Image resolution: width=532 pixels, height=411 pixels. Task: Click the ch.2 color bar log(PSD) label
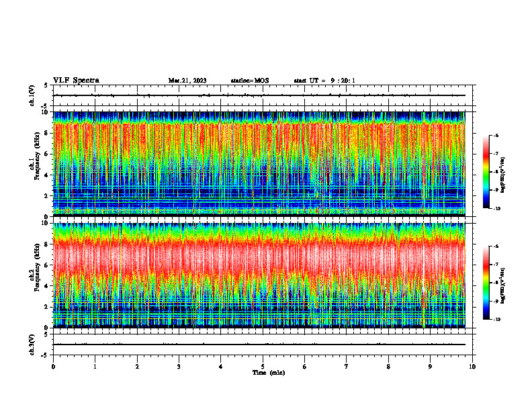tap(503, 285)
